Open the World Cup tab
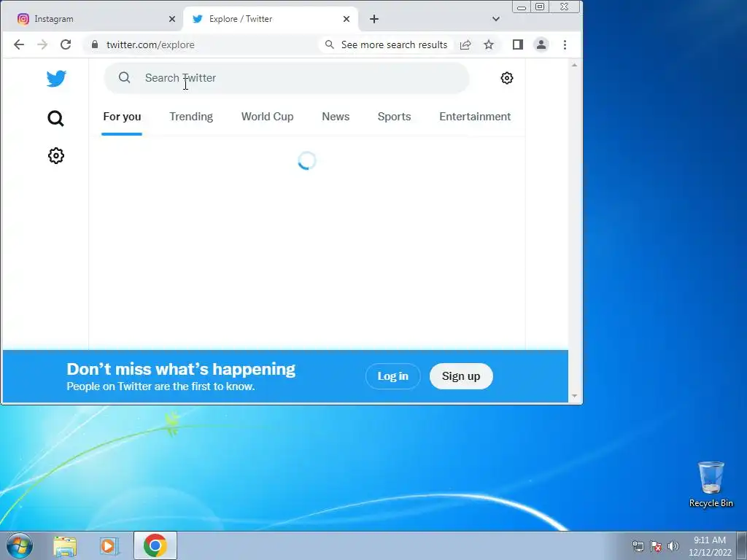747x560 pixels. pyautogui.click(x=267, y=117)
